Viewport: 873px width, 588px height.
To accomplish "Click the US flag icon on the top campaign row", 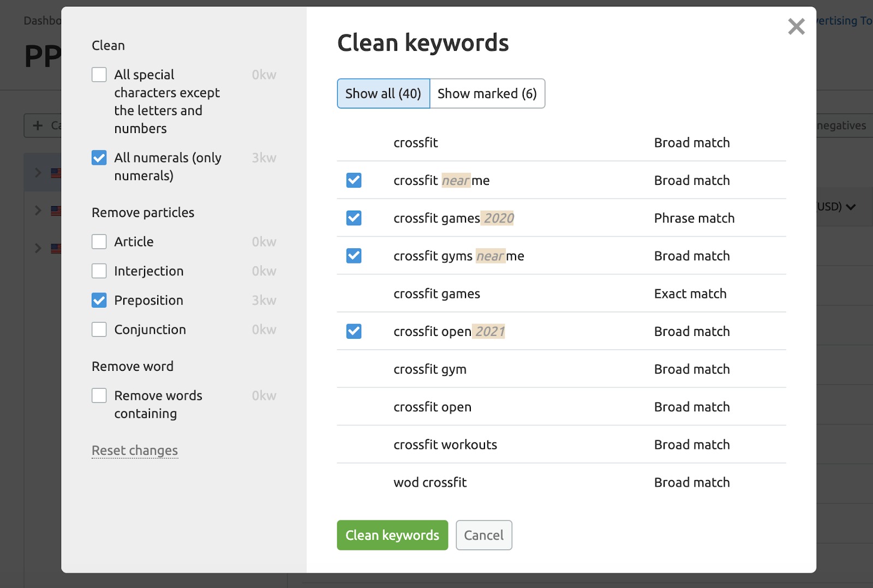I will (56, 172).
